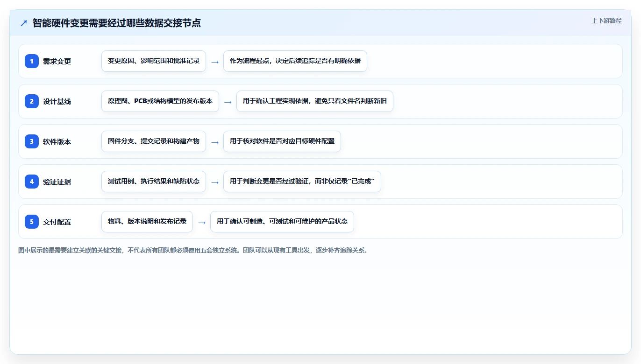Click the 变更原因、影响范围和批准记录 box
This screenshot has width=641, height=364.
pos(154,61)
